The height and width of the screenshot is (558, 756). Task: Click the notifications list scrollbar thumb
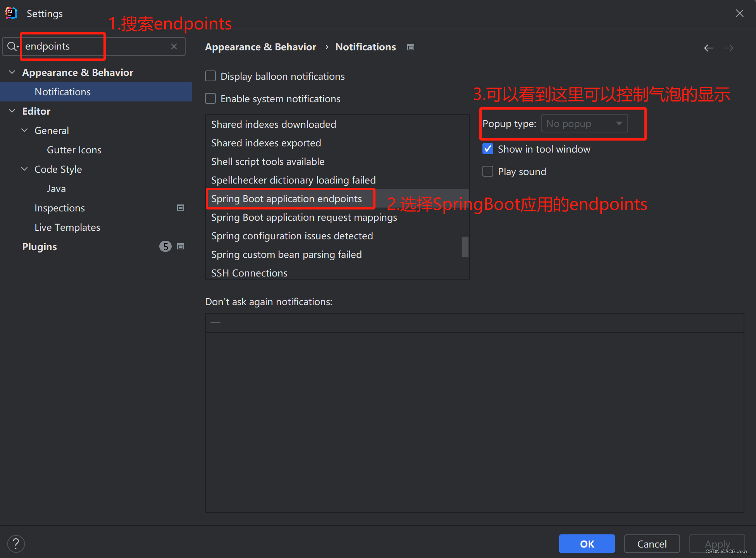pos(465,247)
